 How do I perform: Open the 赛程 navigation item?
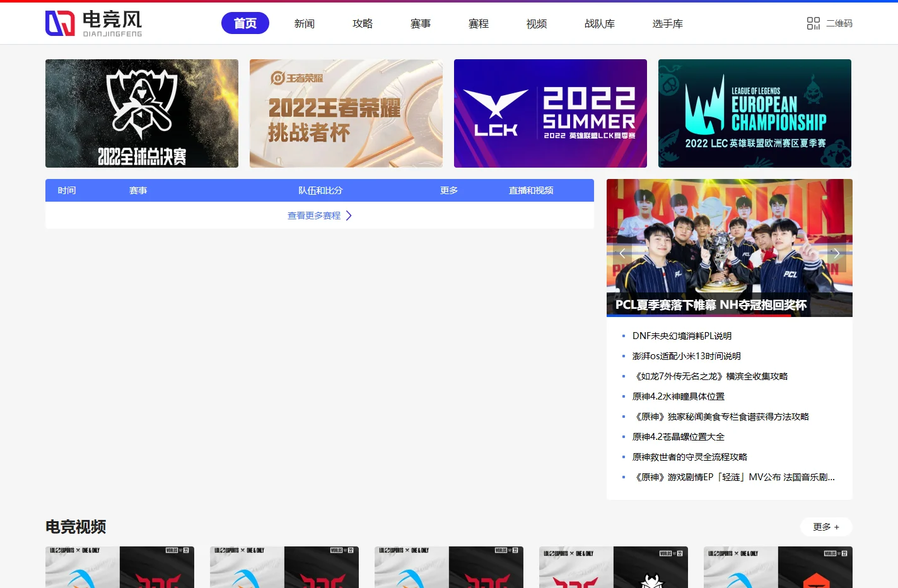[479, 23]
